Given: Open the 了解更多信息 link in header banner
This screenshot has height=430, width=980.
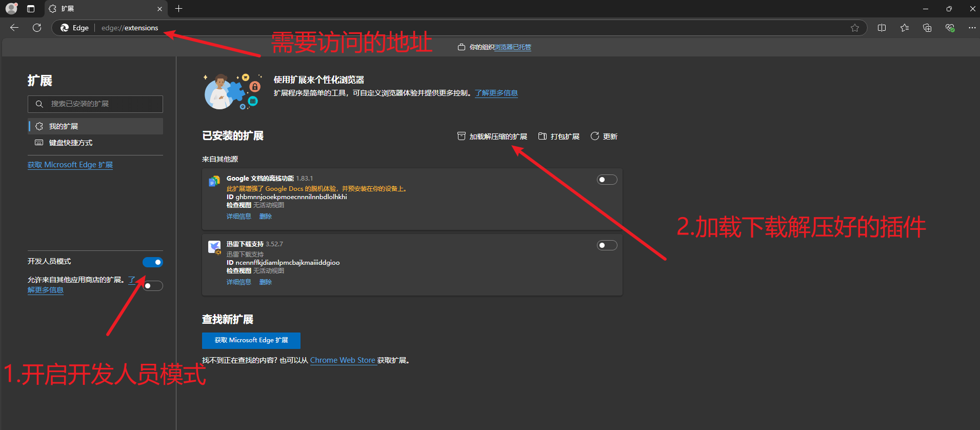Looking at the screenshot, I should click(496, 93).
